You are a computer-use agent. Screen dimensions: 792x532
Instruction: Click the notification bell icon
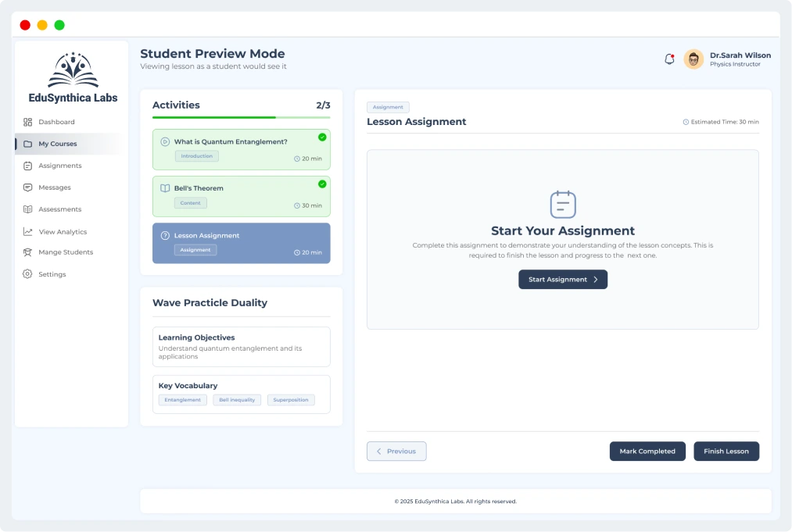point(669,59)
